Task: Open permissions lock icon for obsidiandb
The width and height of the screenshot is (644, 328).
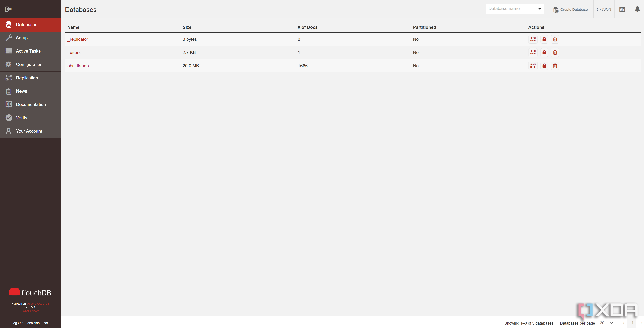Action: [x=544, y=66]
